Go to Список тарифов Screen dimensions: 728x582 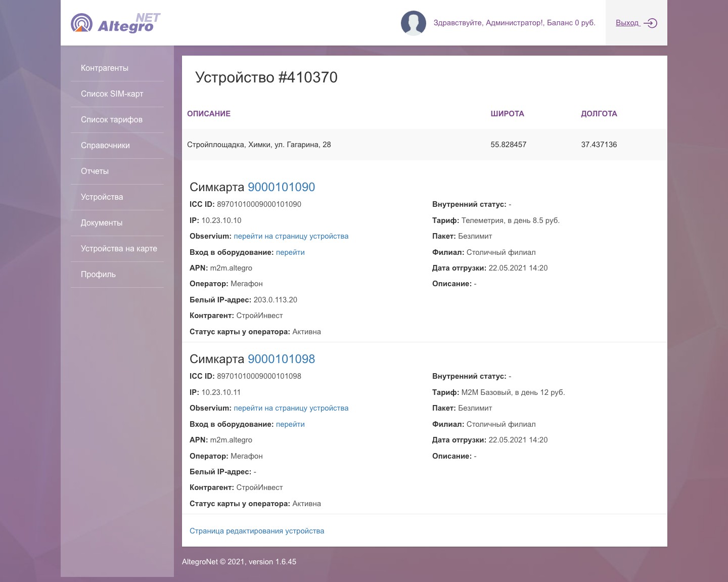112,120
